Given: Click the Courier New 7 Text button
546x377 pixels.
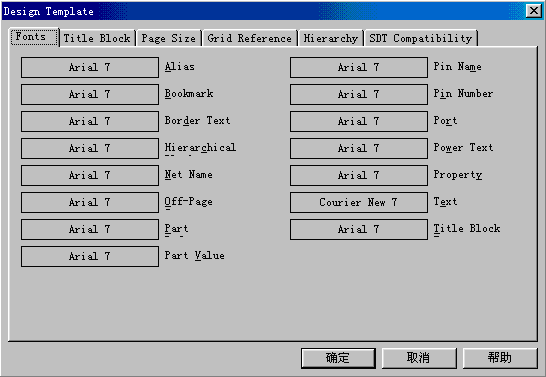Looking at the screenshot, I should coord(359,202).
